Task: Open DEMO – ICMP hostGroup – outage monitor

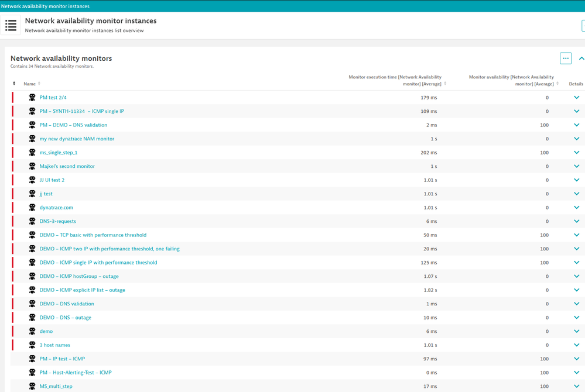Action: pyautogui.click(x=79, y=276)
